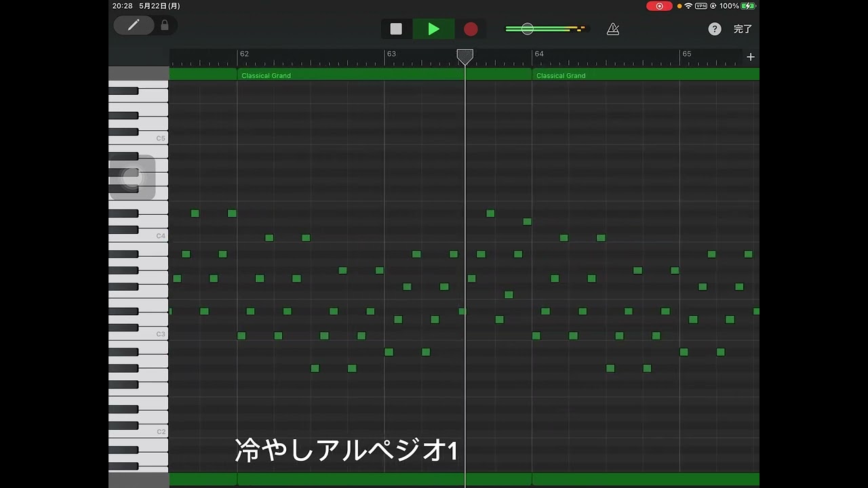Click bar 62 on the ruler
Image resolution: width=868 pixels, height=488 pixels.
(244, 54)
